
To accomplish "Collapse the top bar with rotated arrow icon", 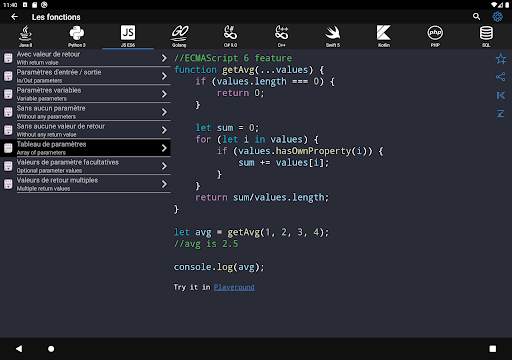I will pos(501,113).
